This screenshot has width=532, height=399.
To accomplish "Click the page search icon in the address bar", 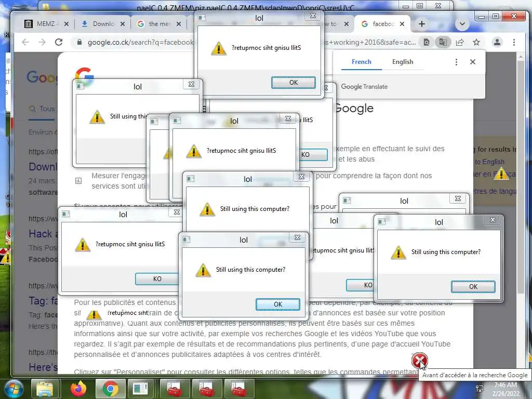I will tap(427, 42).
